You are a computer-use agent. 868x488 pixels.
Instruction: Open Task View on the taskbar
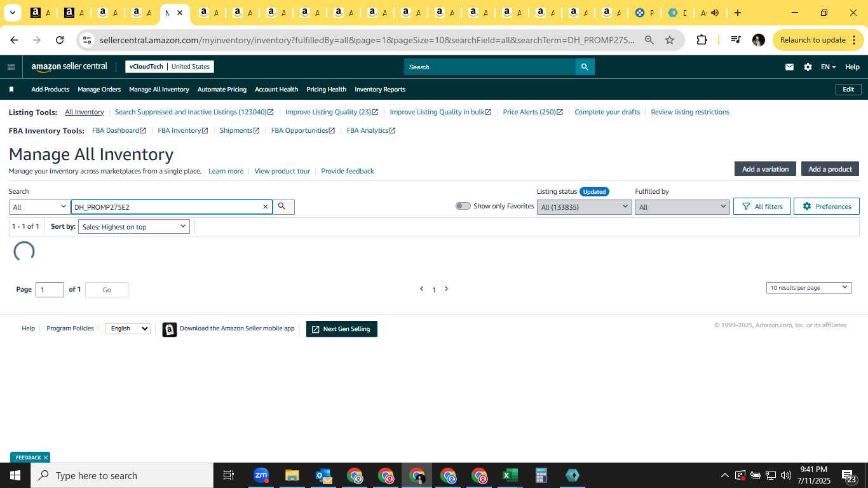[x=229, y=475]
